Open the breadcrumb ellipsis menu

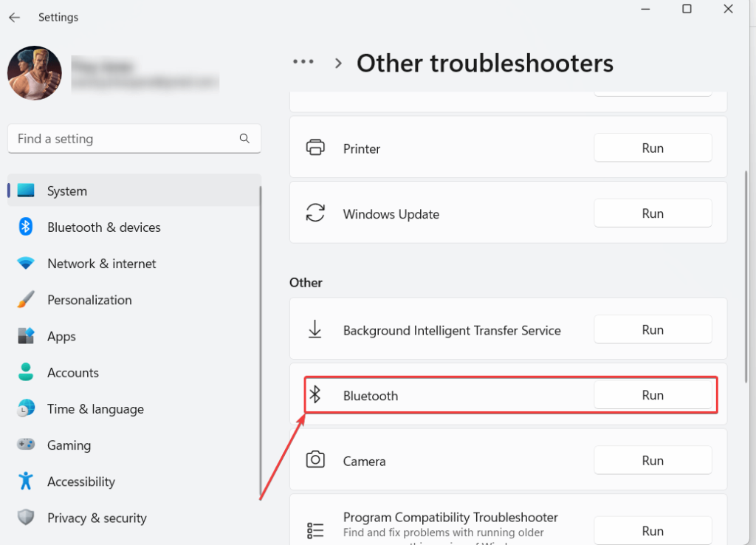coord(303,63)
